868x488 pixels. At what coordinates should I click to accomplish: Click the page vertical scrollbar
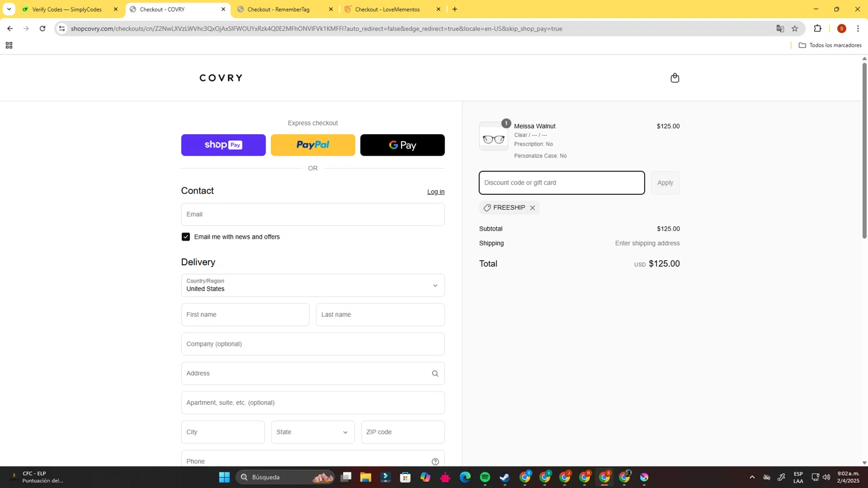click(865, 150)
